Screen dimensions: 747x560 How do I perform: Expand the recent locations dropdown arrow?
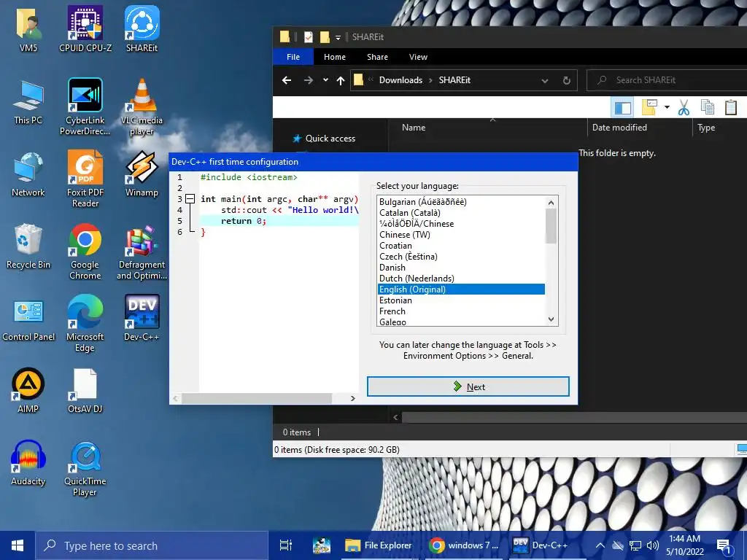(325, 80)
